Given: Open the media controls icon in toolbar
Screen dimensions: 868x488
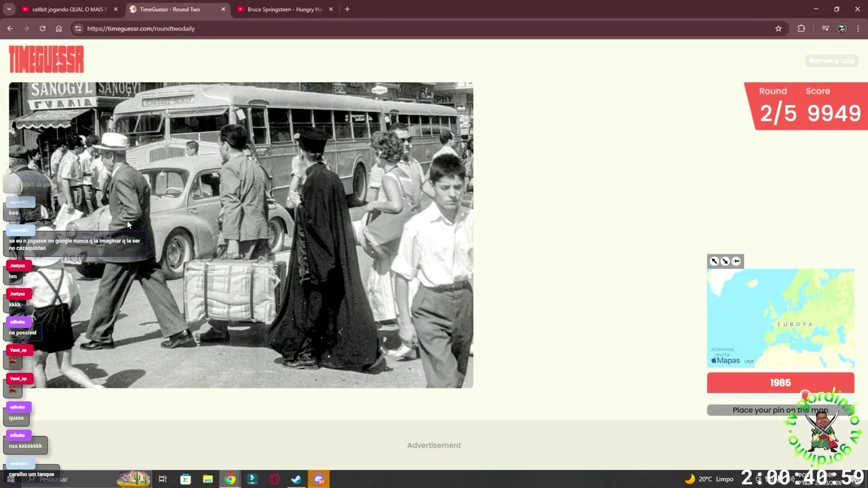Looking at the screenshot, I should pyautogui.click(x=825, y=28).
